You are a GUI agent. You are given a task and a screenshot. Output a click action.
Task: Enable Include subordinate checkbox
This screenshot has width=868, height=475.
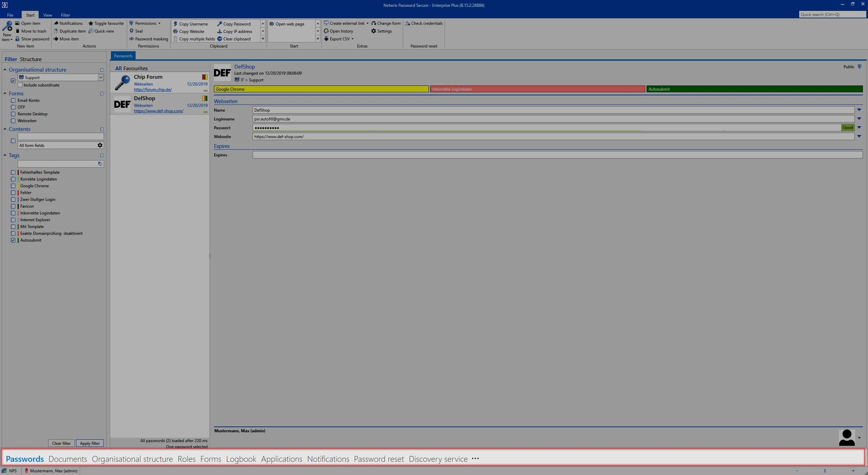20,85
